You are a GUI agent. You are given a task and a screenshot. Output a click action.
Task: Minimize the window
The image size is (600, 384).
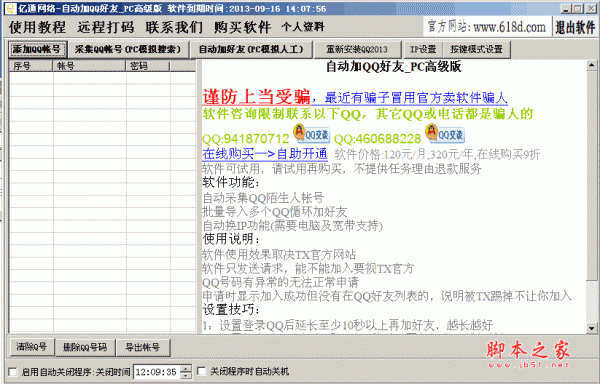pos(567,8)
